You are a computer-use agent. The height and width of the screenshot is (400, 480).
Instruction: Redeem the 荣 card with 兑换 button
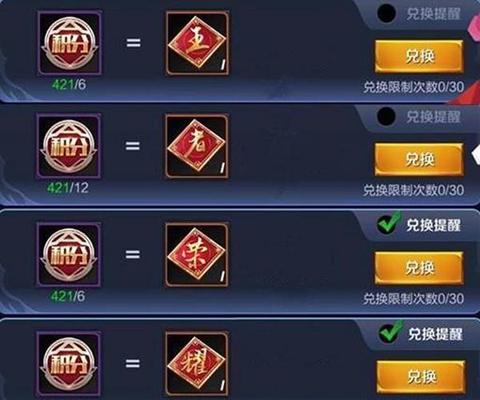coord(419,268)
